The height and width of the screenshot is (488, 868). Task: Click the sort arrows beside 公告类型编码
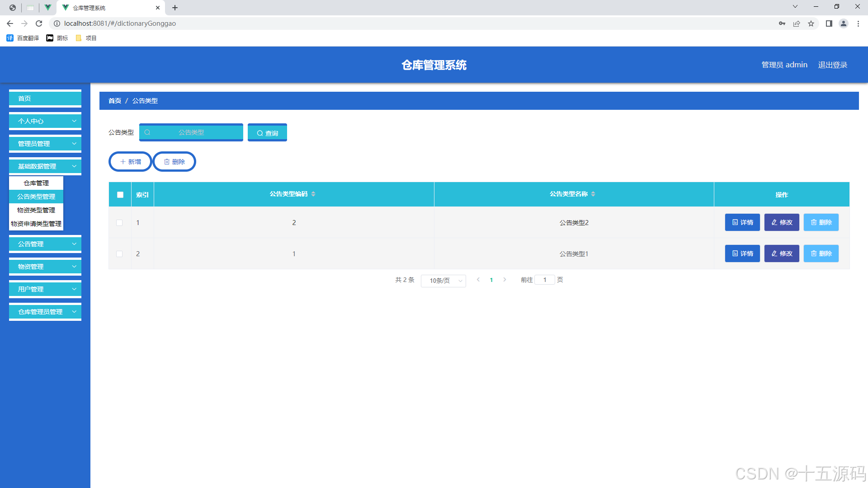(x=313, y=194)
